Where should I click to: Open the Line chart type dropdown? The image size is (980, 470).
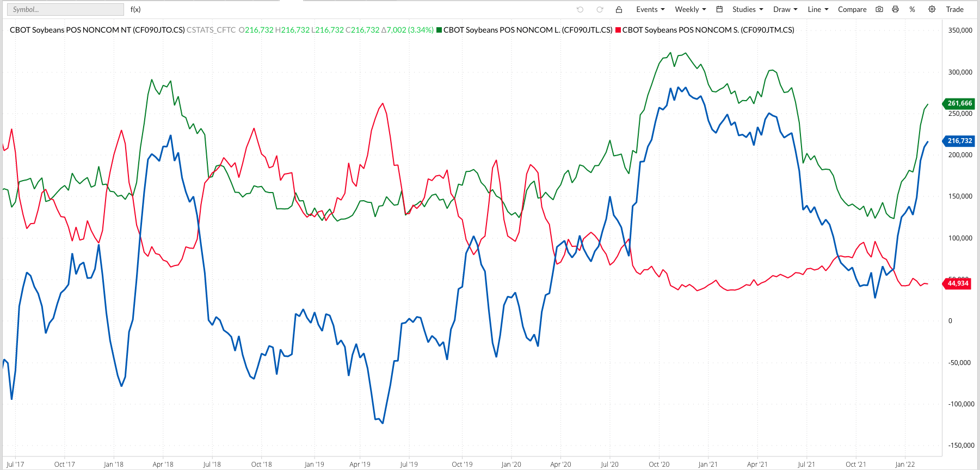coord(818,9)
